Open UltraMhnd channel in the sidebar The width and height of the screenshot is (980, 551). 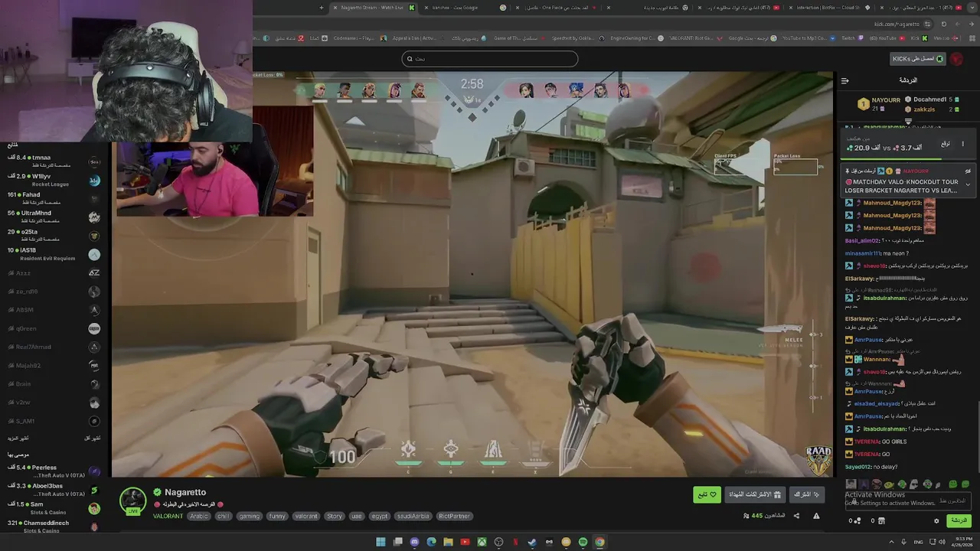pos(55,217)
